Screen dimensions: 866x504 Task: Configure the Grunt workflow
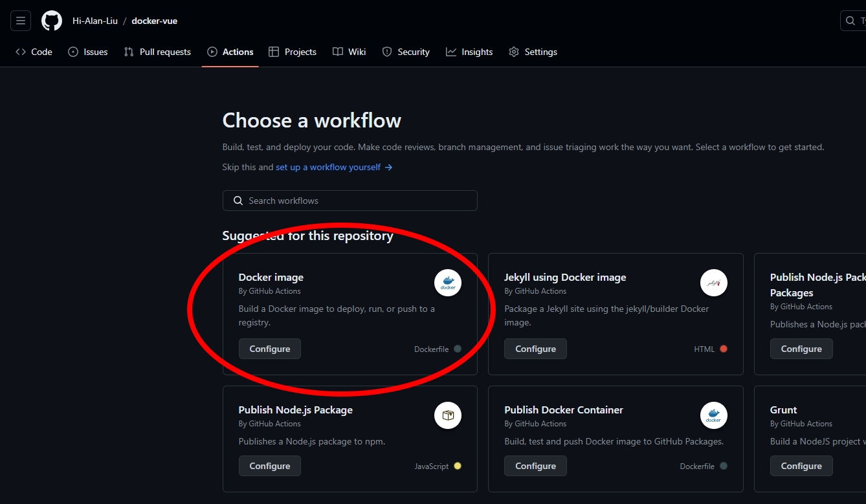[x=801, y=466]
